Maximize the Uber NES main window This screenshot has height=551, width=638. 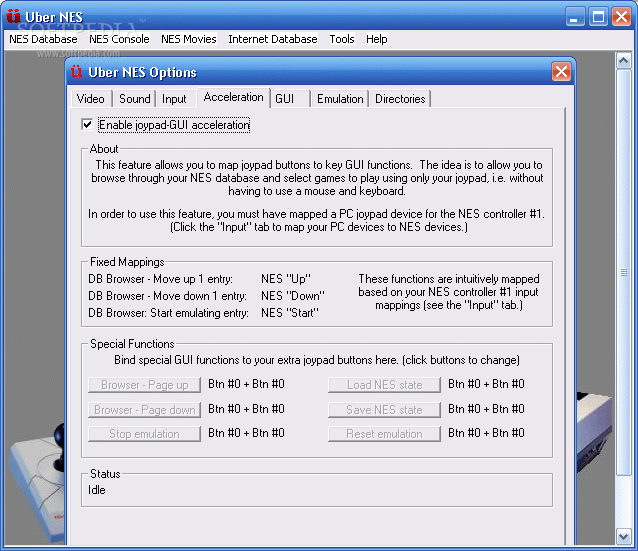coord(599,17)
